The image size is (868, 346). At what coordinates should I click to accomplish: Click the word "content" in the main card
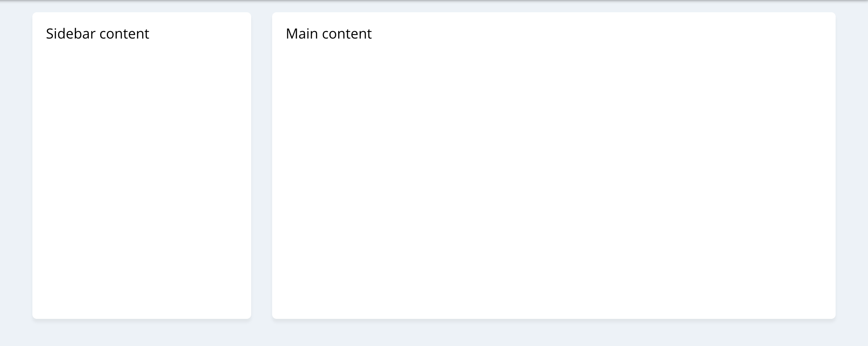[x=347, y=34]
